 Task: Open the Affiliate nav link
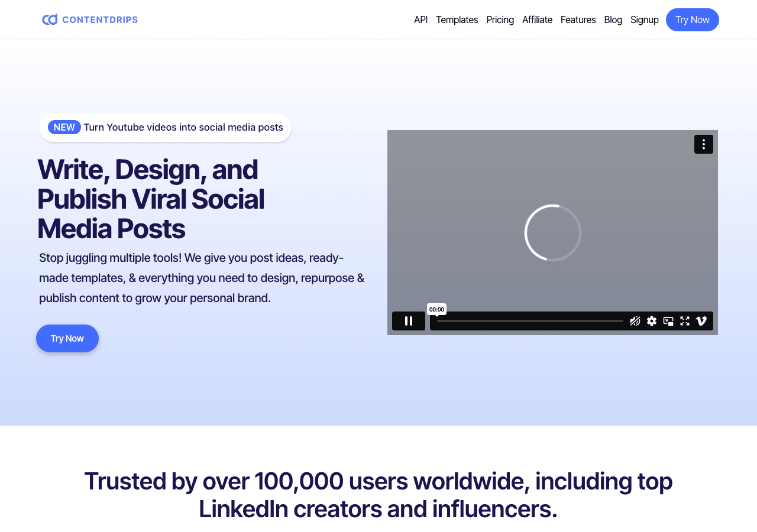tap(537, 20)
